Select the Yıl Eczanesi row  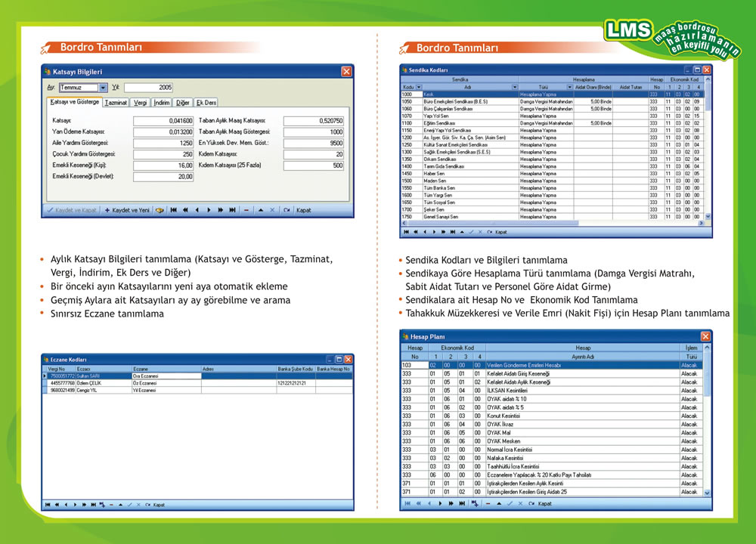pos(197,391)
